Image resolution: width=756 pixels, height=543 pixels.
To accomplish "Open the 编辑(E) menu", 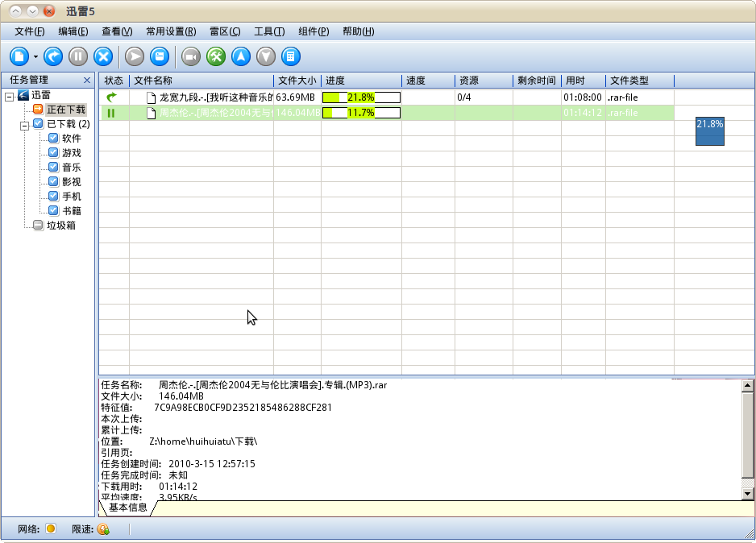I will click(x=73, y=31).
